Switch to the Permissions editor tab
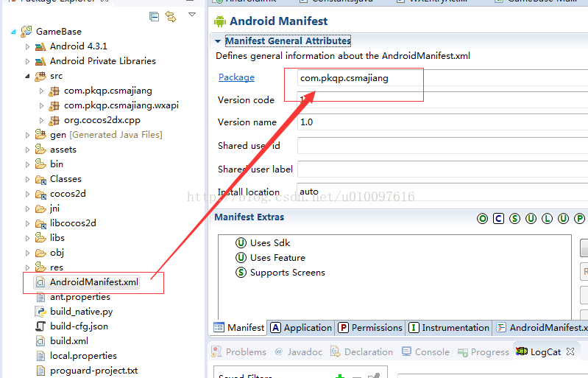Image resolution: width=588 pixels, height=378 pixels. tap(370, 328)
